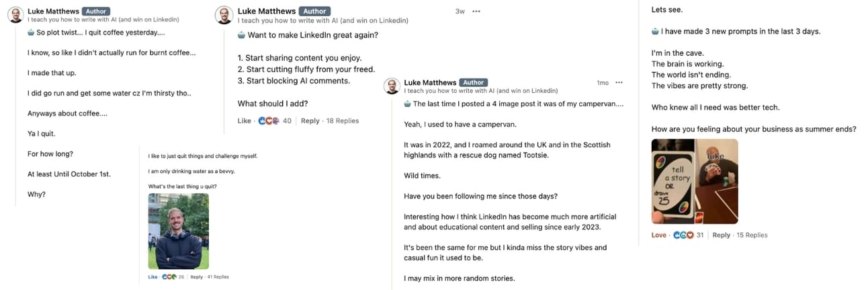The image size is (868, 290).
Task: Open avatar on the campervan comment
Action: coord(392,86)
